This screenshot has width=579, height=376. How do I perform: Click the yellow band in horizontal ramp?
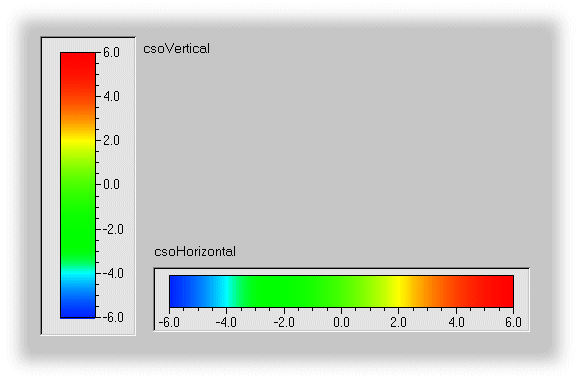(398, 291)
